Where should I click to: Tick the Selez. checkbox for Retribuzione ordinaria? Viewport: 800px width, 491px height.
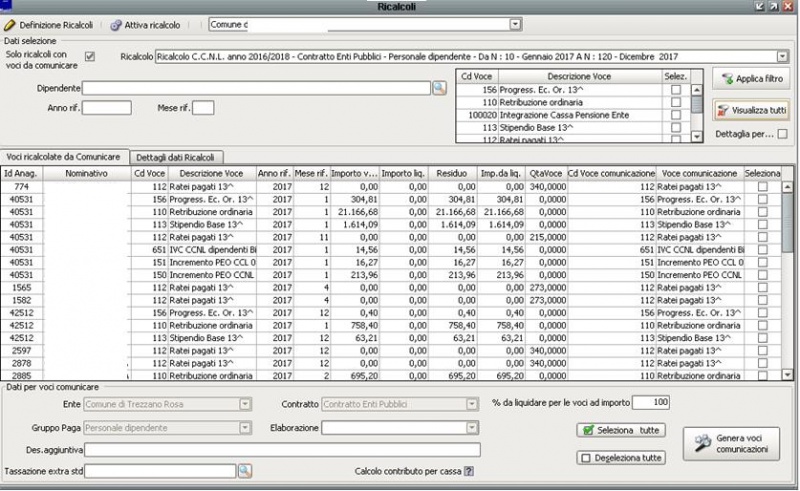click(x=676, y=103)
